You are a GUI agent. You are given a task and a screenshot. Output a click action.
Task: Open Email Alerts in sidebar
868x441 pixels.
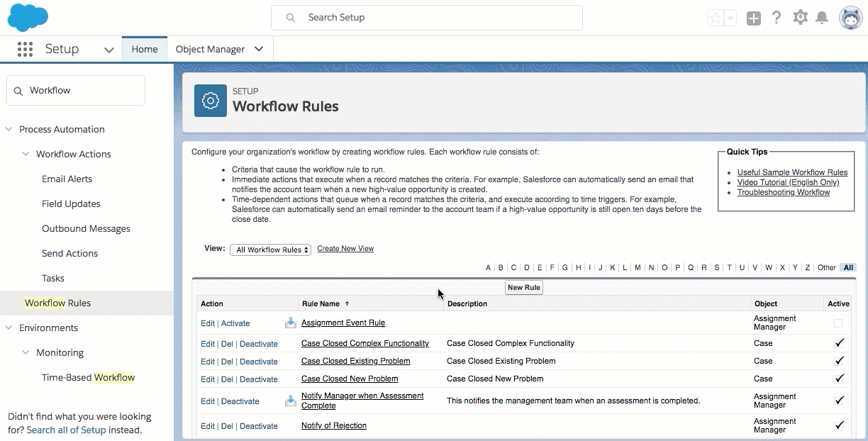click(x=67, y=179)
